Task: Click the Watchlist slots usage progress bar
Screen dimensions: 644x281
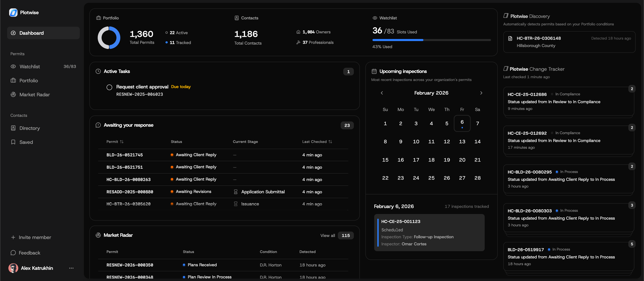Action: pyautogui.click(x=432, y=40)
